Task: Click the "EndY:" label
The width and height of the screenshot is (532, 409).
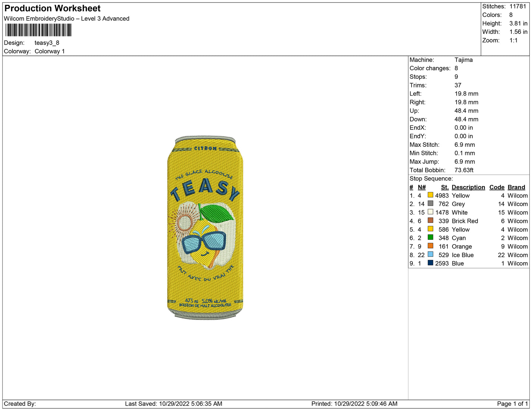Action: (418, 136)
